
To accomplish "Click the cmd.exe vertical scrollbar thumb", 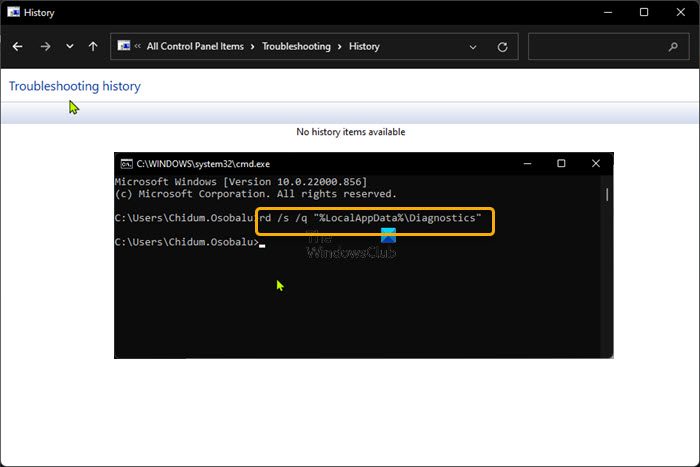I will tap(607, 195).
